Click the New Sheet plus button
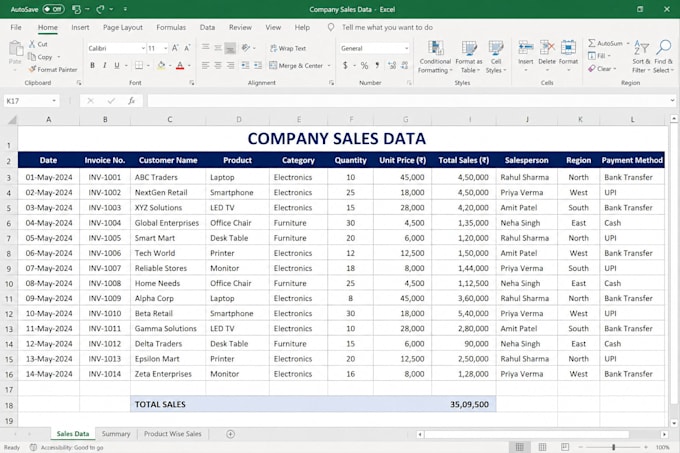Viewport: 680px width, 453px height. coord(231,434)
